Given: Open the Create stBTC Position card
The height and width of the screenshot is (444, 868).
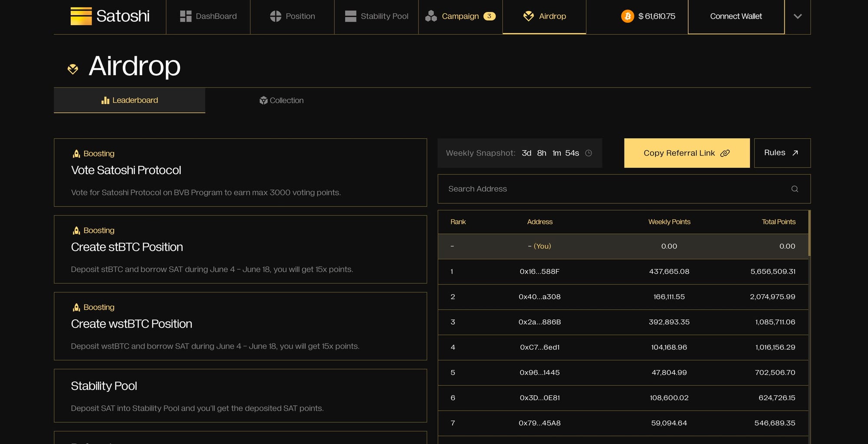Looking at the screenshot, I should pos(240,249).
